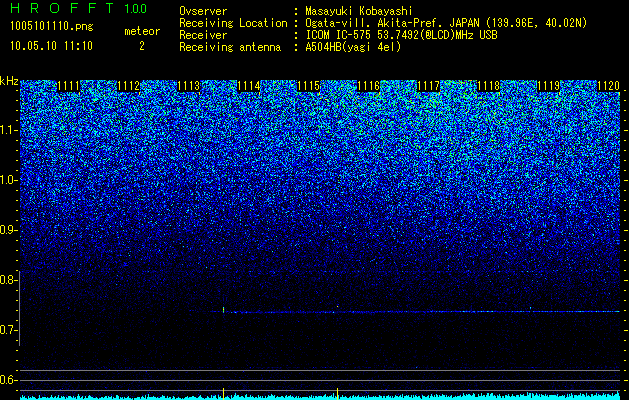The width and height of the screenshot is (629, 400).
Task: Click the Receiver label
Action: tap(203, 35)
